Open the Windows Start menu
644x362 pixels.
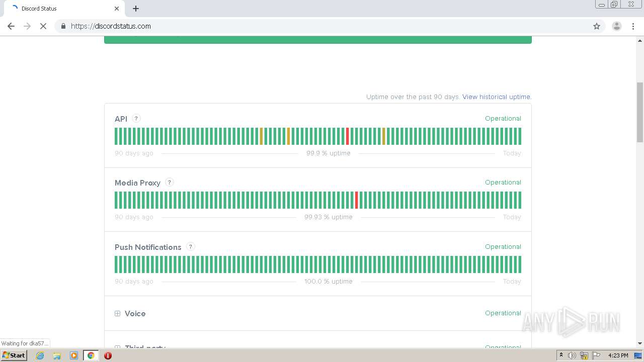[x=14, y=355]
